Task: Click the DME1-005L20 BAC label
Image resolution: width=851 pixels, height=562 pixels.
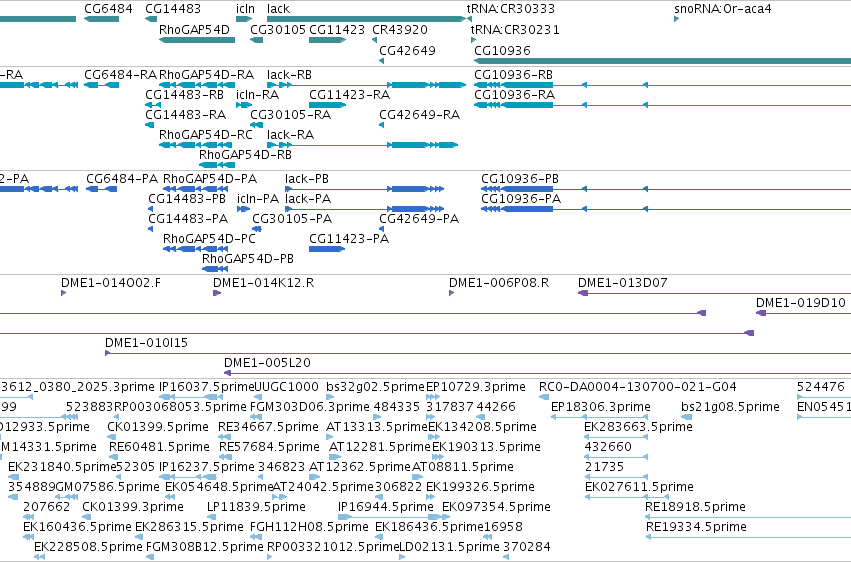Action: click(267, 363)
